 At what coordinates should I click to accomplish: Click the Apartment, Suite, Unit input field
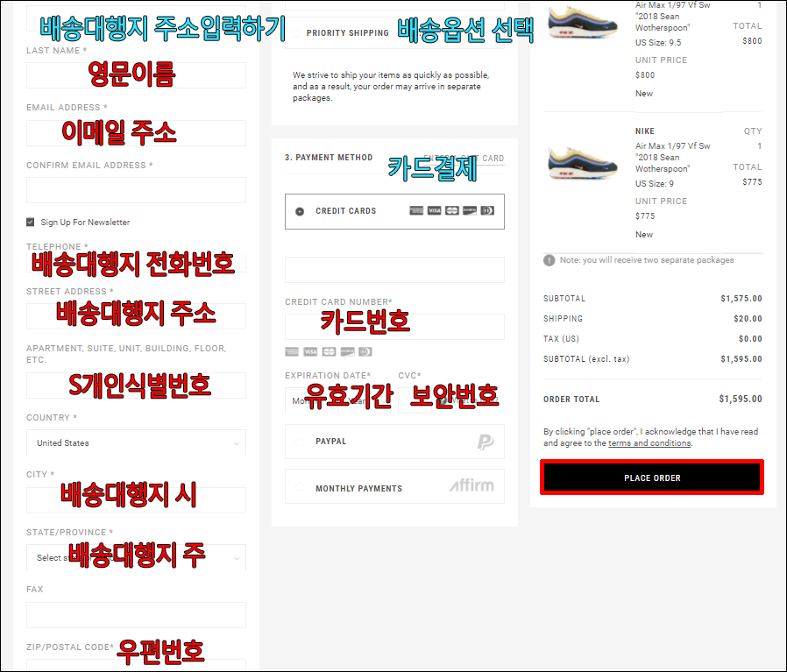136,386
